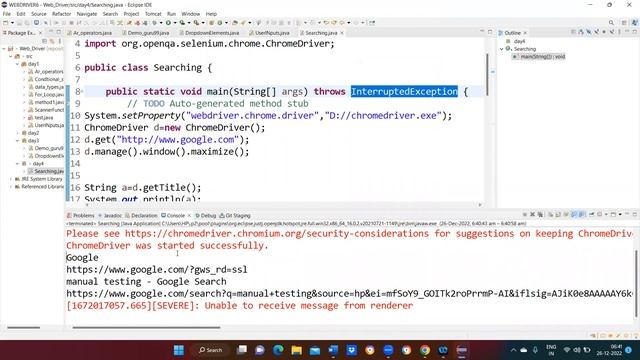Open the Problems view tab
The width and height of the screenshot is (640, 360).
pyautogui.click(x=81, y=216)
